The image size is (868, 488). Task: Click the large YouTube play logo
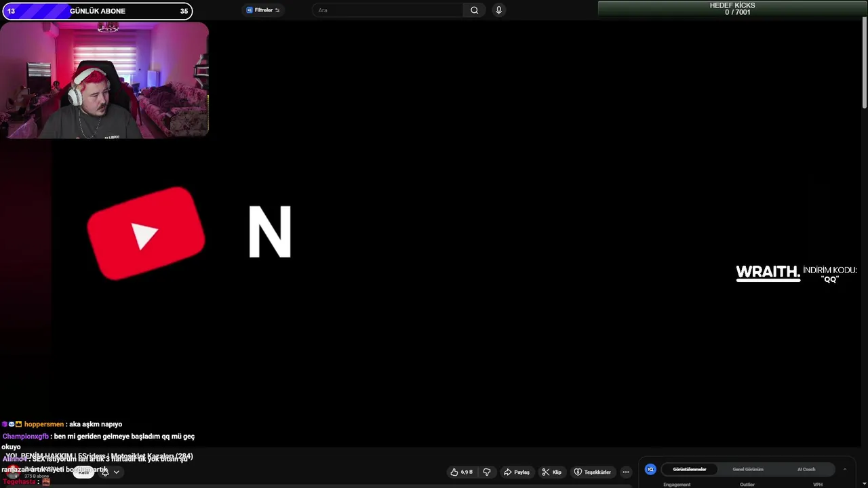tap(146, 233)
